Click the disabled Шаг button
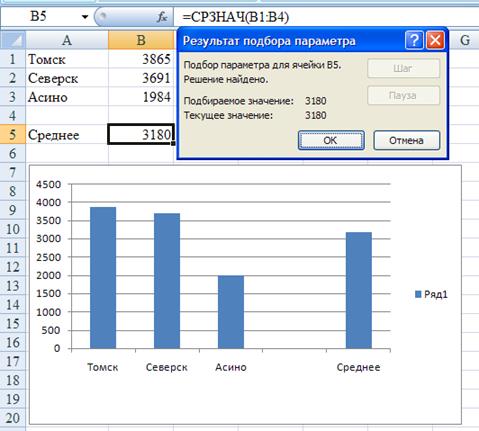Viewport: 479px width, 431px height. [x=403, y=68]
